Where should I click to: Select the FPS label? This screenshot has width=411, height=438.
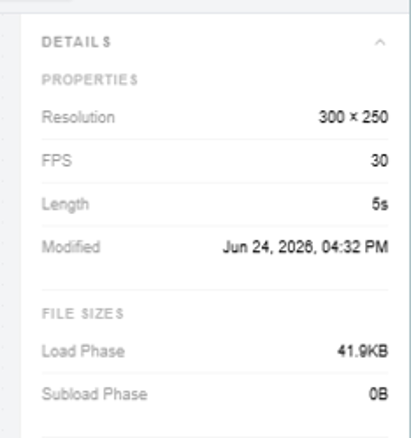pos(57,160)
